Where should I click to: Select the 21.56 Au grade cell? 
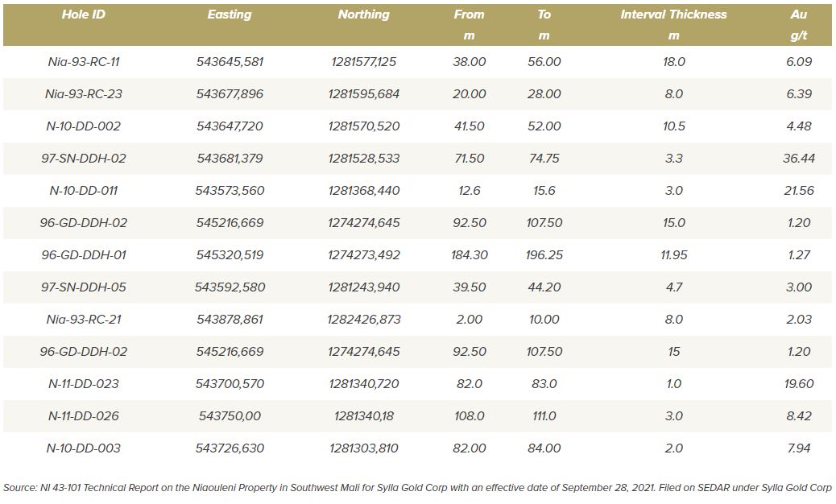point(798,191)
